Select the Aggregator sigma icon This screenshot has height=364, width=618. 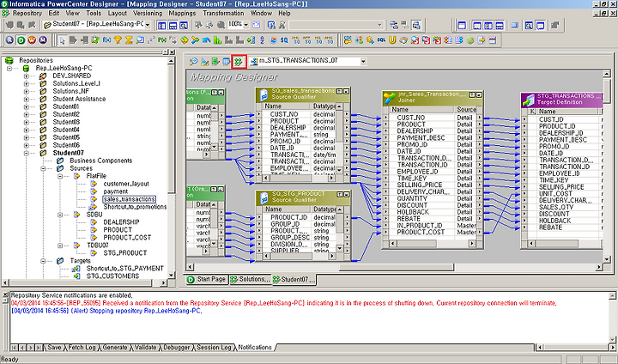point(129,40)
